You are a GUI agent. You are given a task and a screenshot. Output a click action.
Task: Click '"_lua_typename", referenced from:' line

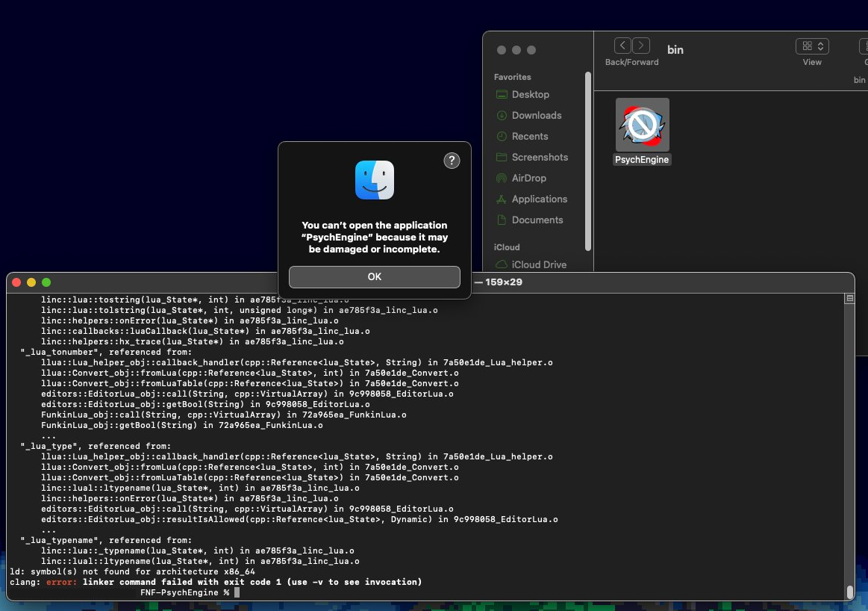point(106,540)
